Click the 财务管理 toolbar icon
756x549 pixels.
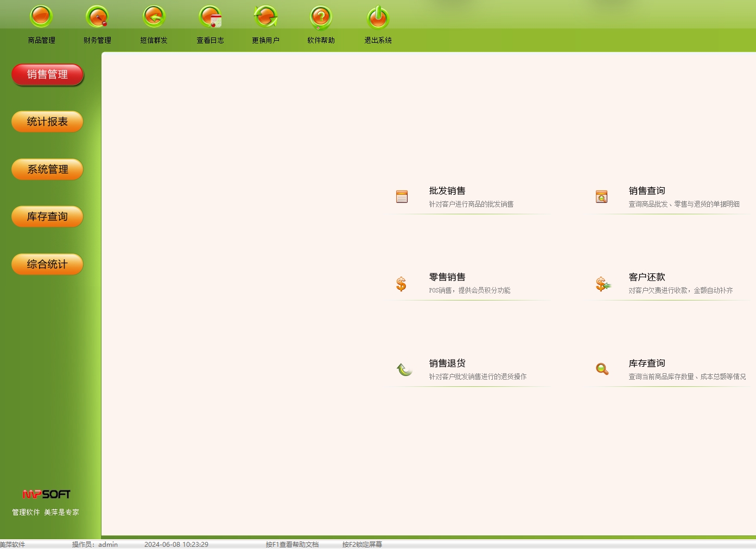tap(97, 17)
